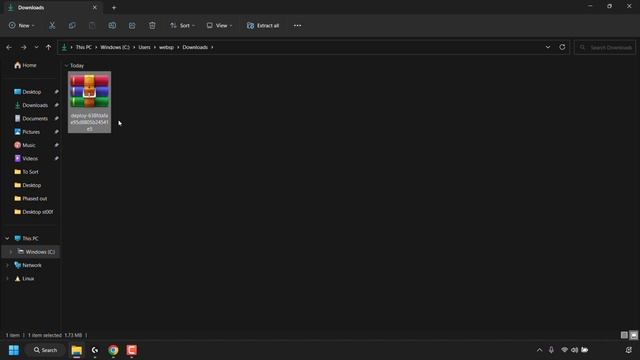Close the Downloads tab

95,7
